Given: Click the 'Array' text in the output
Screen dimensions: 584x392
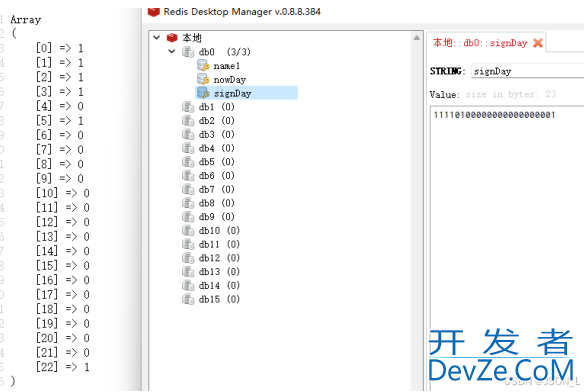Looking at the screenshot, I should click(26, 19).
